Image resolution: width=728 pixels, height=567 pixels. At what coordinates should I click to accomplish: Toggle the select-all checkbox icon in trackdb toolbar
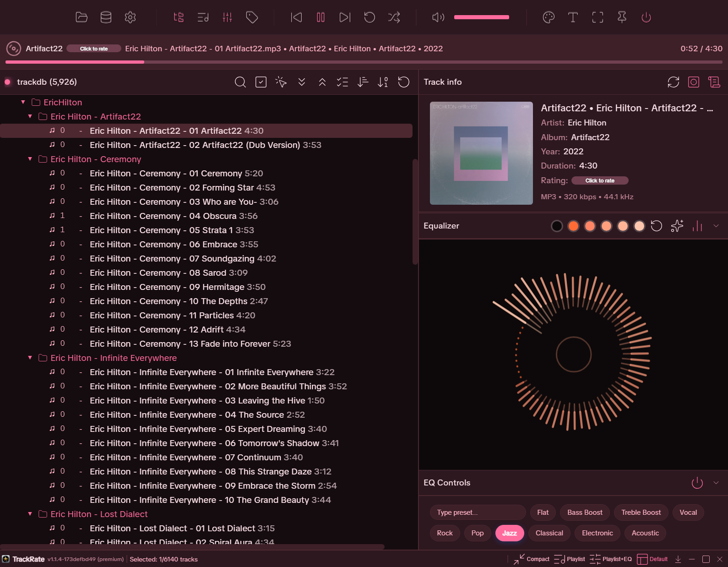coord(261,82)
